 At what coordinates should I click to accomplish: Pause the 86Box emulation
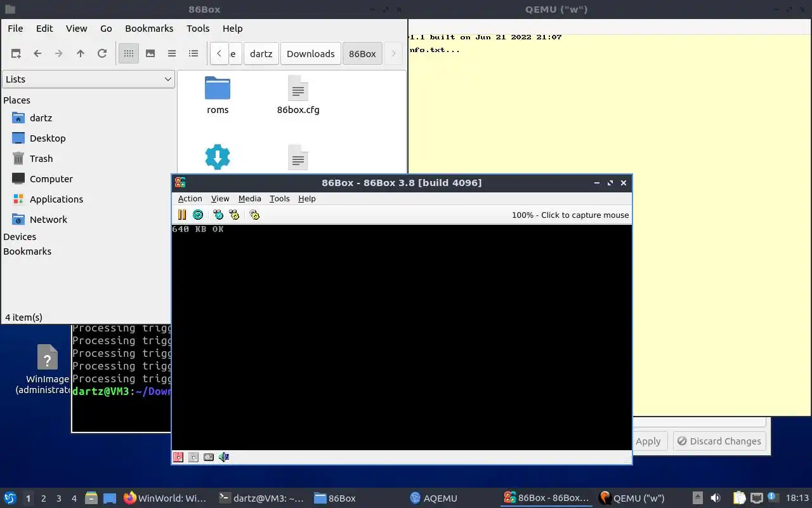click(182, 215)
